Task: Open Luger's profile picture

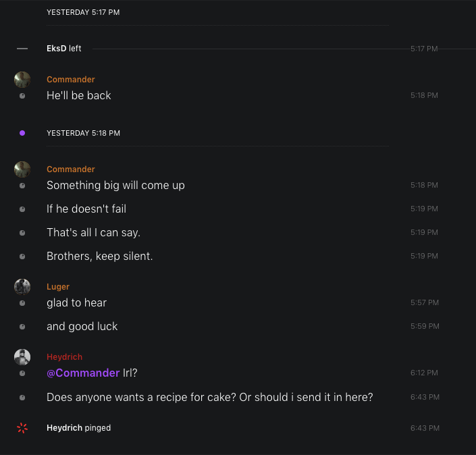Action: 22,287
